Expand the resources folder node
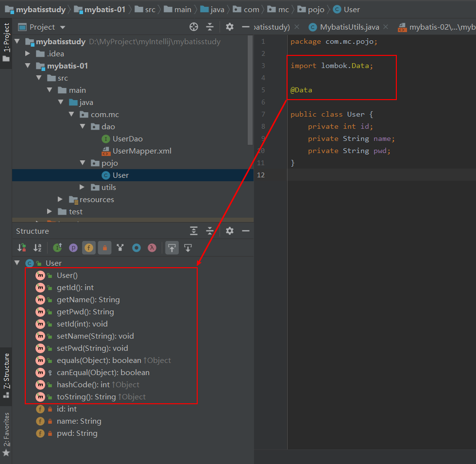The image size is (476, 464). pyautogui.click(x=60, y=199)
